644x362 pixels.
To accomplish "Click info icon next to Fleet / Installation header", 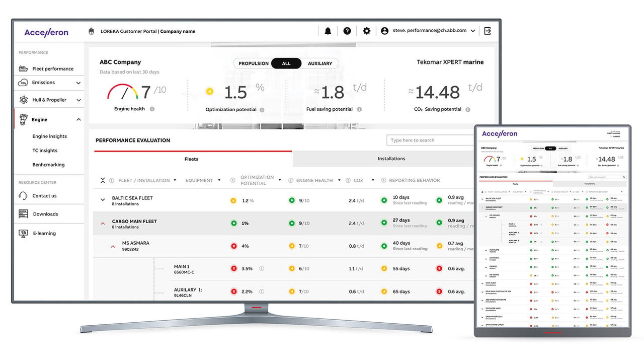I will coord(112,180).
